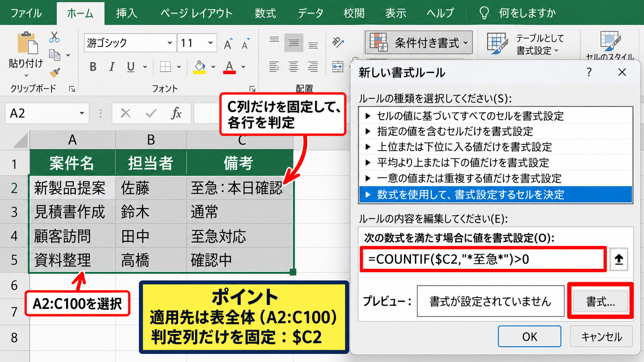Click the Paste clipboard icon
644x362 pixels.
click(27, 43)
